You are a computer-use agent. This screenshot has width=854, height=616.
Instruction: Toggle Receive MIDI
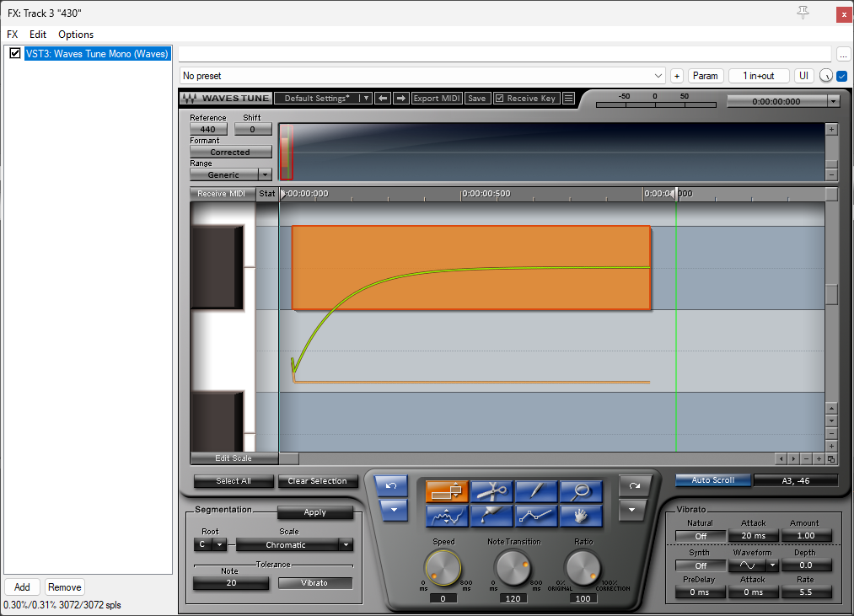pos(222,193)
